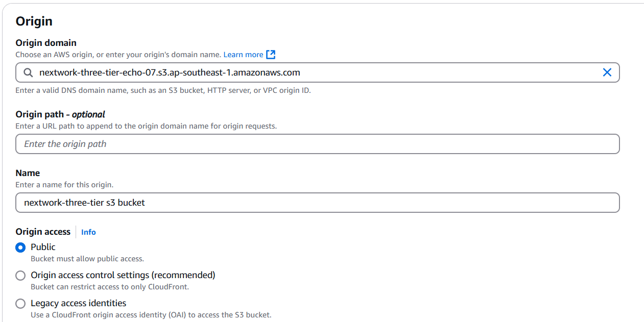Click the 'Enter a URL path to append' description
The image size is (644, 322).
click(x=146, y=126)
